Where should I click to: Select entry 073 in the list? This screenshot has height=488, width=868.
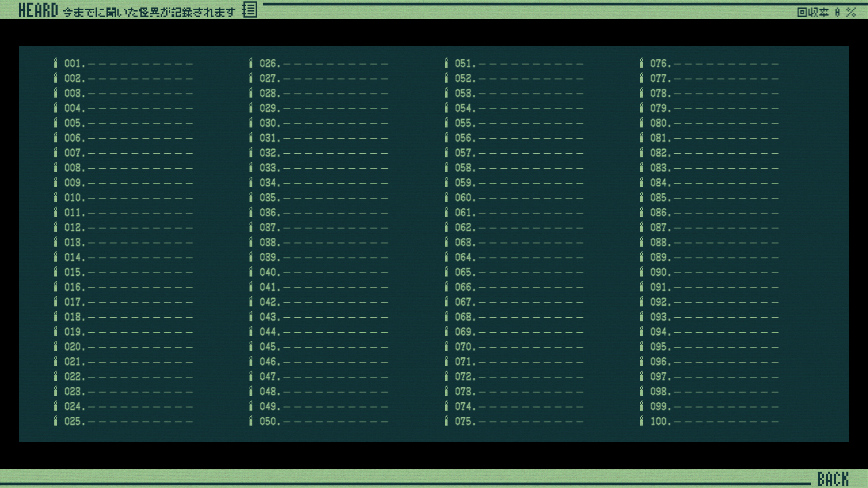(x=514, y=392)
